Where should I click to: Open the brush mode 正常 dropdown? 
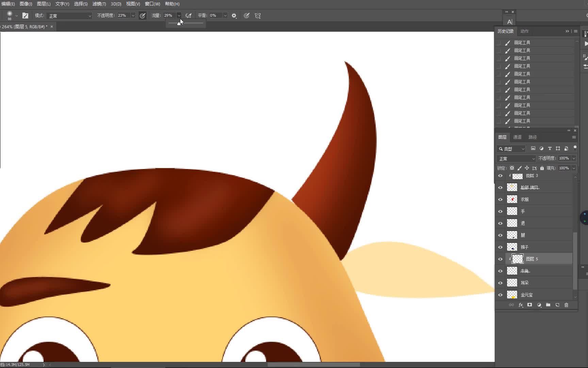[69, 16]
